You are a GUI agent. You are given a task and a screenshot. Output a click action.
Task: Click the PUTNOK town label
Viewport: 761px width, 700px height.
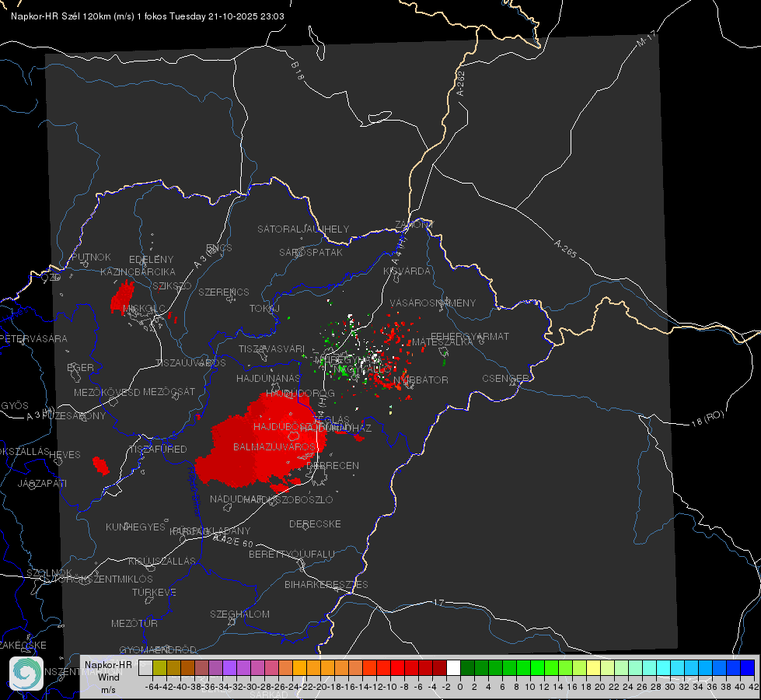[x=91, y=257]
